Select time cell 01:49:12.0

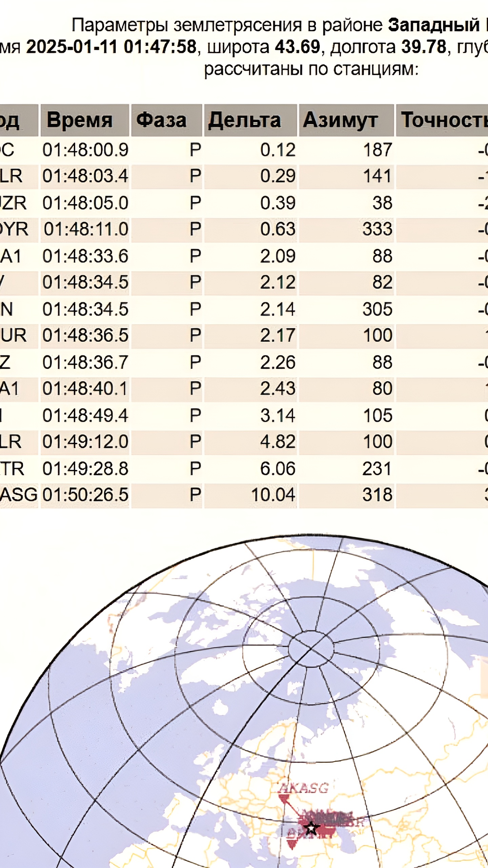coord(85,441)
